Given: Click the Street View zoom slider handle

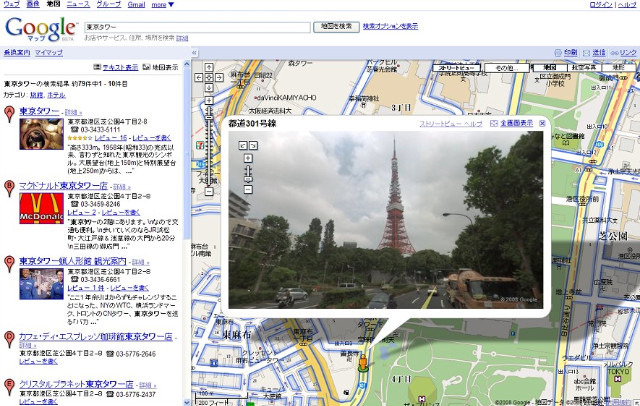Looking at the screenshot, I should pyautogui.click(x=248, y=179).
